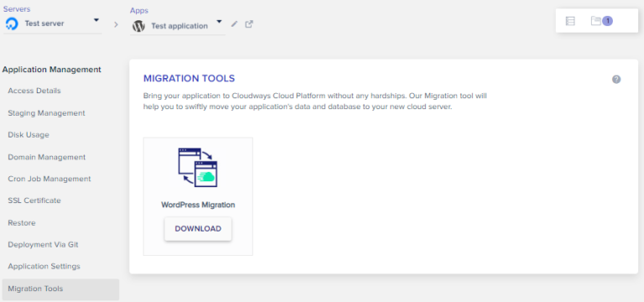This screenshot has width=644, height=302.
Task: Open application in new tab icon
Action: pyautogui.click(x=249, y=23)
